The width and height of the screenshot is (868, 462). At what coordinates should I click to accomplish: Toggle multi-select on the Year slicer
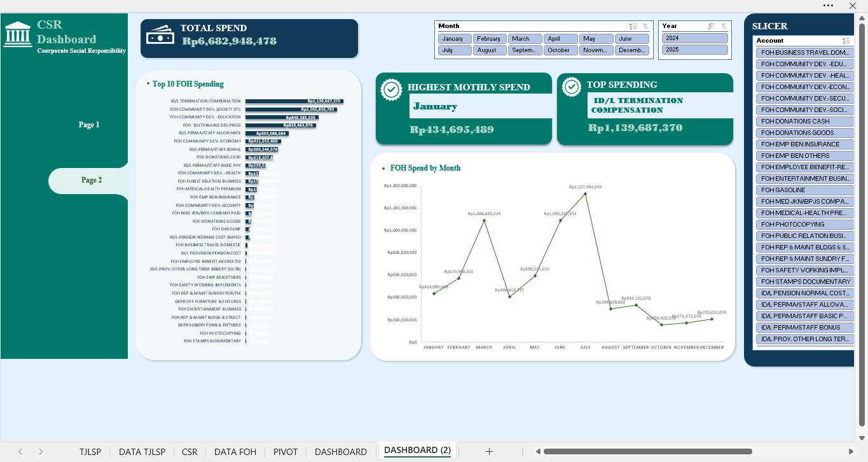(712, 26)
